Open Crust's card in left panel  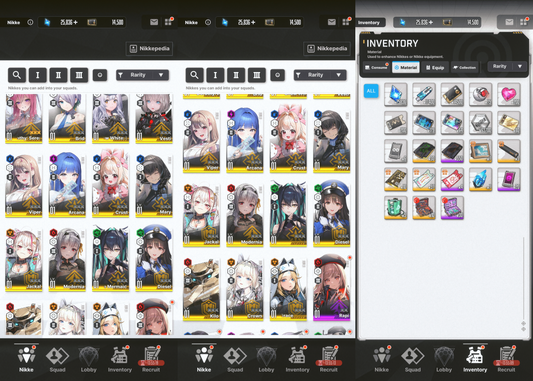110,185
